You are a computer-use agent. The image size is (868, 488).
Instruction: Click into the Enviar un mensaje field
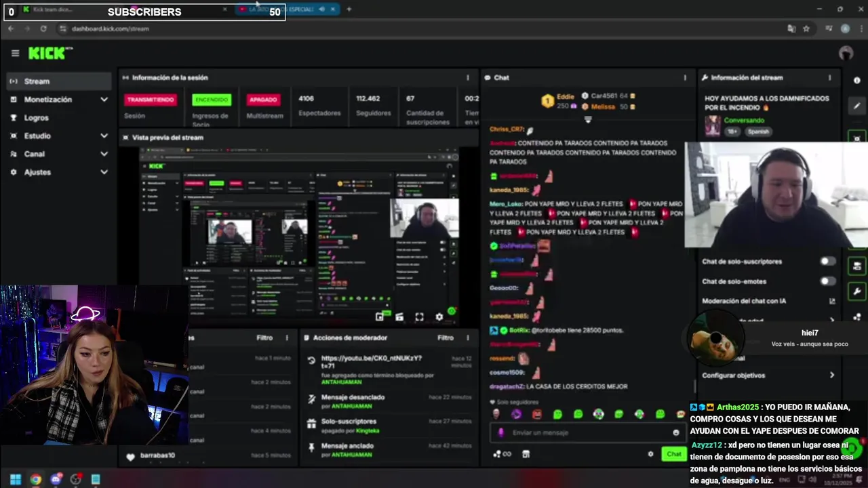[x=587, y=432]
